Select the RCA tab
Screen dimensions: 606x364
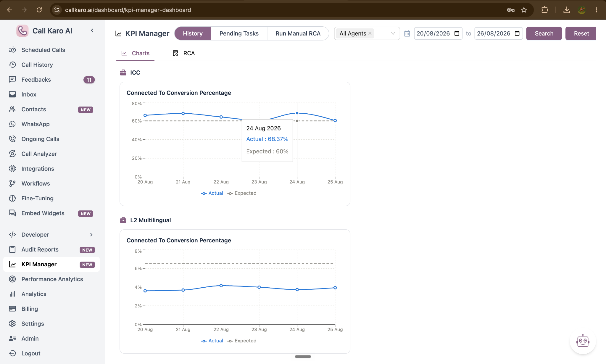(x=184, y=53)
